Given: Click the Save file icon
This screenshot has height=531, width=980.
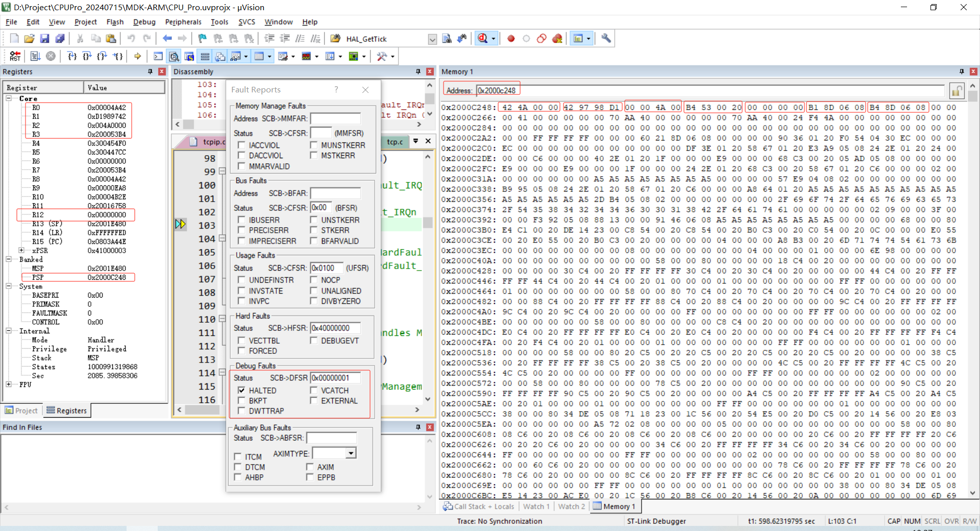Looking at the screenshot, I should [44, 38].
